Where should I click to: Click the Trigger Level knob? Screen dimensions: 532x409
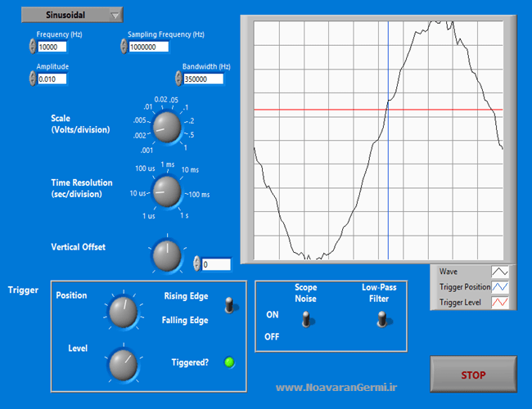[123, 365]
